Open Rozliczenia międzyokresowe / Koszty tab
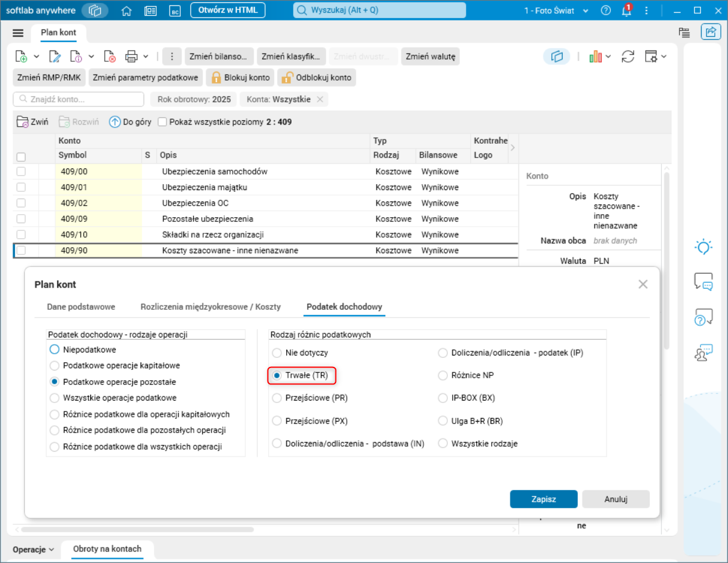The image size is (728, 563). 210,307
